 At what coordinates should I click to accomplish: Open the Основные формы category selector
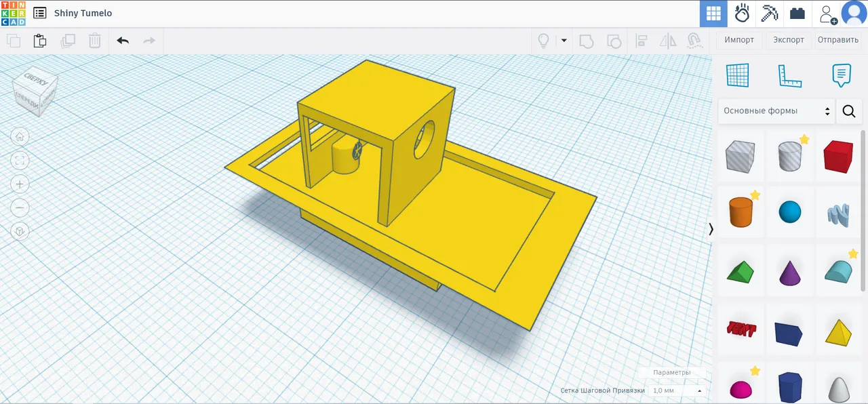[x=776, y=110]
